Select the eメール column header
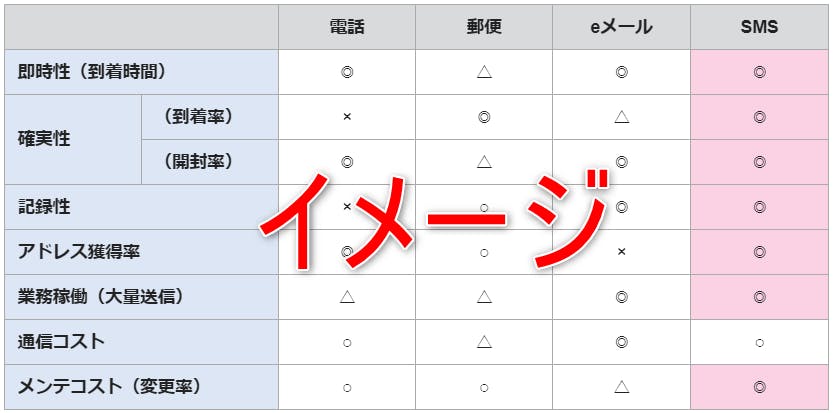837x413 pixels. (x=621, y=27)
